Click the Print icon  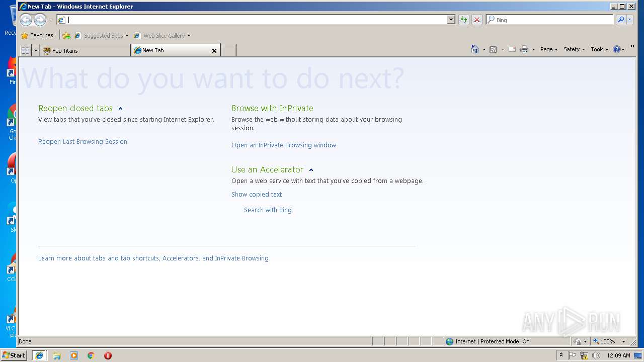tap(524, 49)
